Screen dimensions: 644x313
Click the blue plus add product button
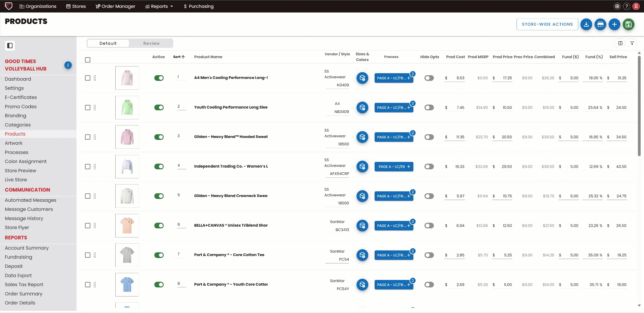coord(614,24)
